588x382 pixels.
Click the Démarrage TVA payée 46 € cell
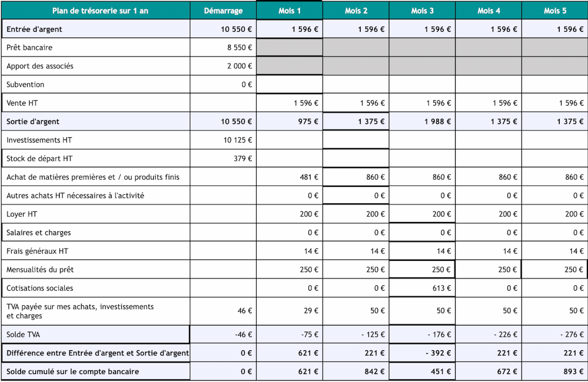pos(223,311)
